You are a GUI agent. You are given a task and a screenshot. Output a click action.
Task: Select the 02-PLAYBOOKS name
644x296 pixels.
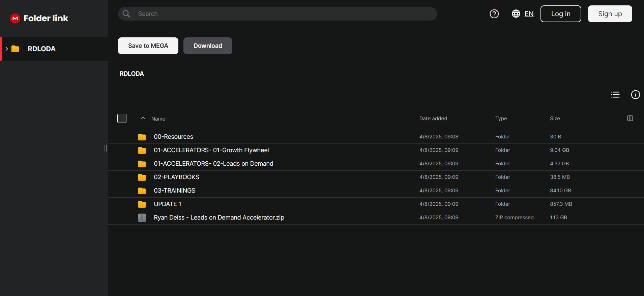tap(176, 177)
